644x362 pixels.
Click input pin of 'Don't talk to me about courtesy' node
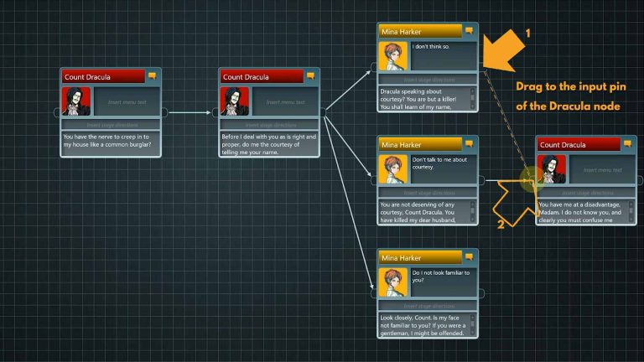[x=374, y=180]
